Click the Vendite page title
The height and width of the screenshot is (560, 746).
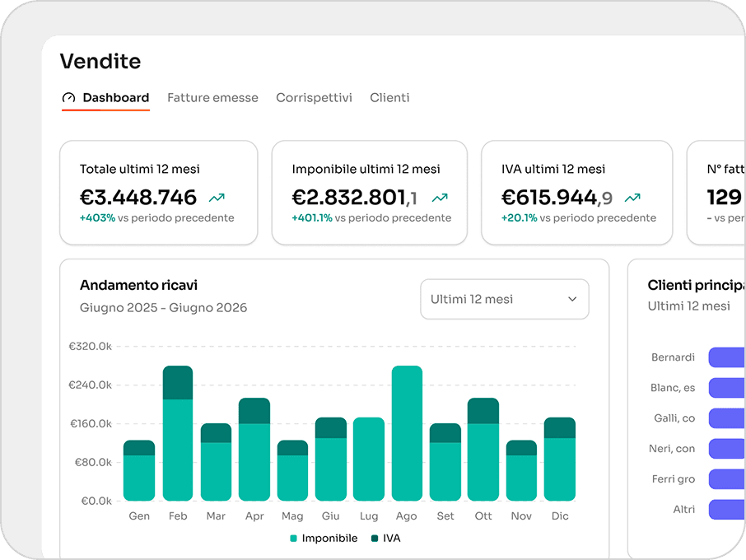click(100, 62)
